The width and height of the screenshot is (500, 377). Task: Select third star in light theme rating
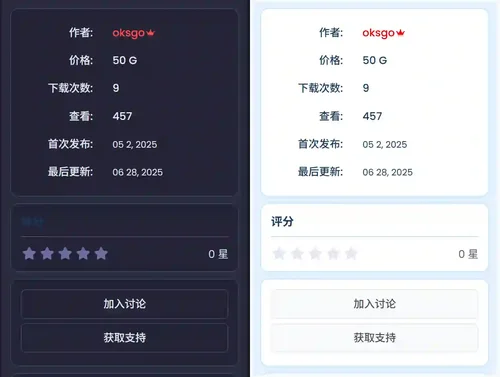[x=315, y=254]
